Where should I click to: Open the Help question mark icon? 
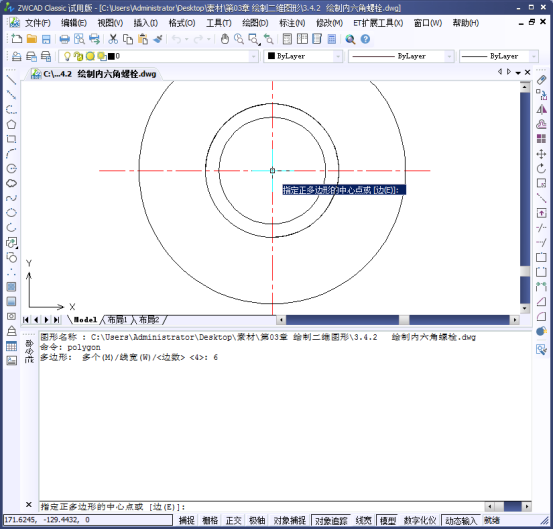click(x=365, y=39)
